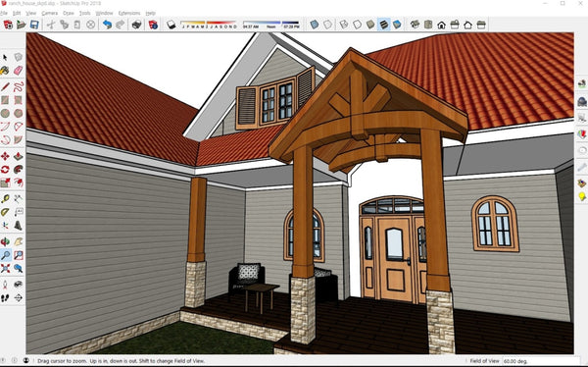Activate the Orbit tool

5,241
